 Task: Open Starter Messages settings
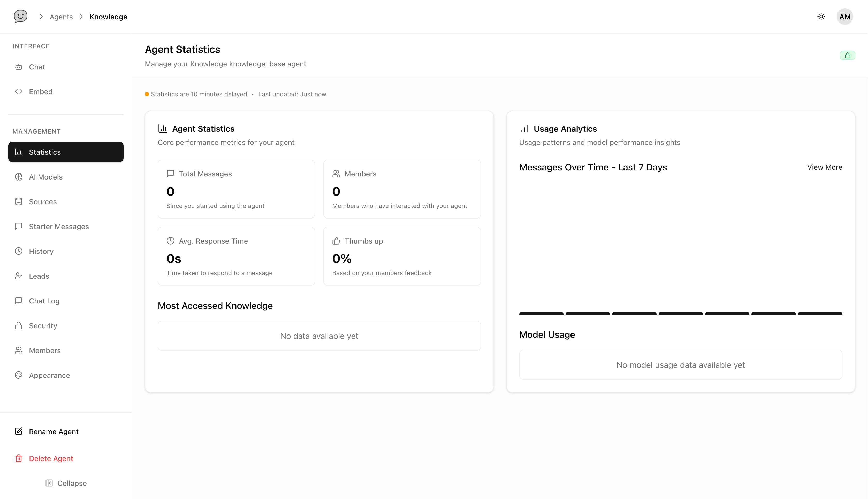point(59,226)
